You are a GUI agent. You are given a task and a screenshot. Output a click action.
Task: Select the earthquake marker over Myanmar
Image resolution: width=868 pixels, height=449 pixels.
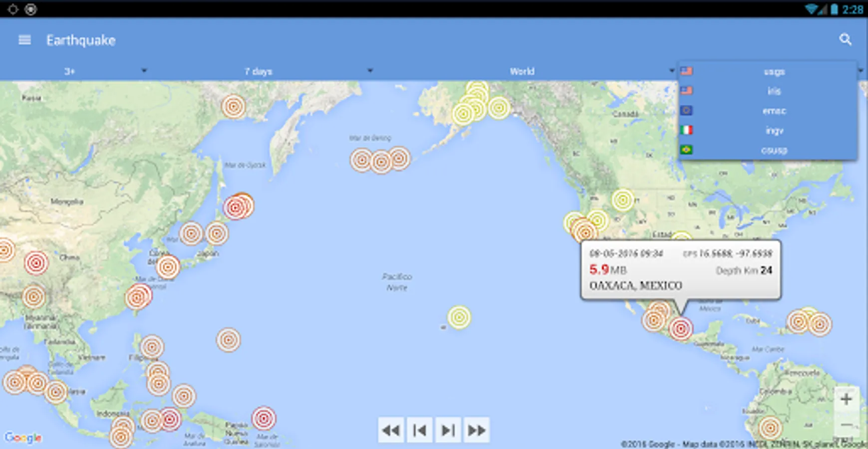pyautogui.click(x=34, y=297)
